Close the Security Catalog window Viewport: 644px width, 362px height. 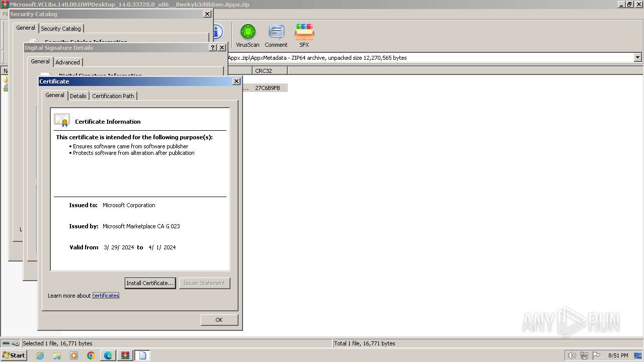point(207,14)
